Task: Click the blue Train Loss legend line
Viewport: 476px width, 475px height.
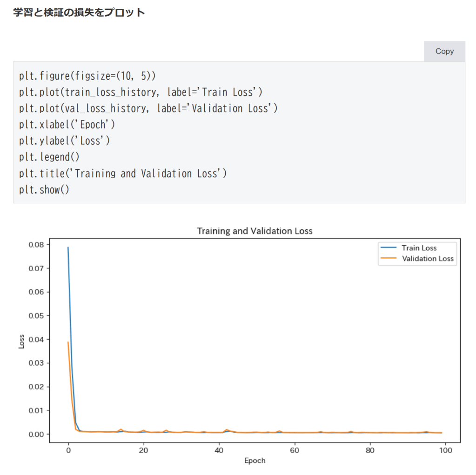Action: [388, 248]
